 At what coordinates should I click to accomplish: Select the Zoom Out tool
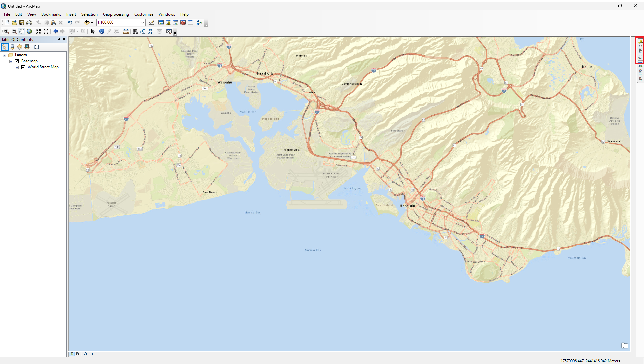click(x=14, y=31)
